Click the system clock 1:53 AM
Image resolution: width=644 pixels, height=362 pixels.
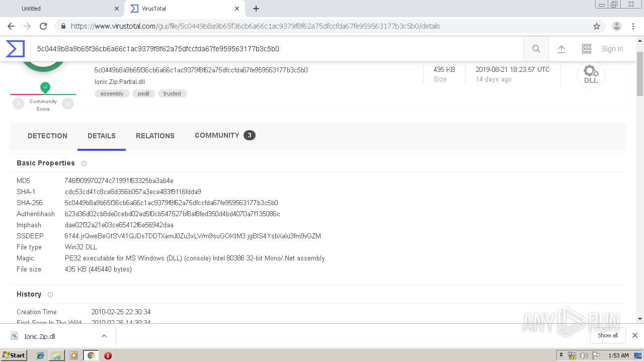(x=618, y=355)
